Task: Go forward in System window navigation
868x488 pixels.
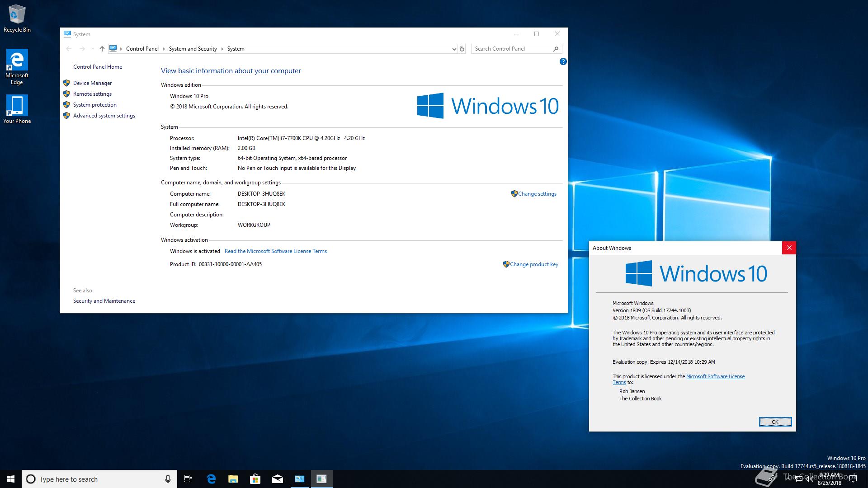Action: (x=82, y=49)
